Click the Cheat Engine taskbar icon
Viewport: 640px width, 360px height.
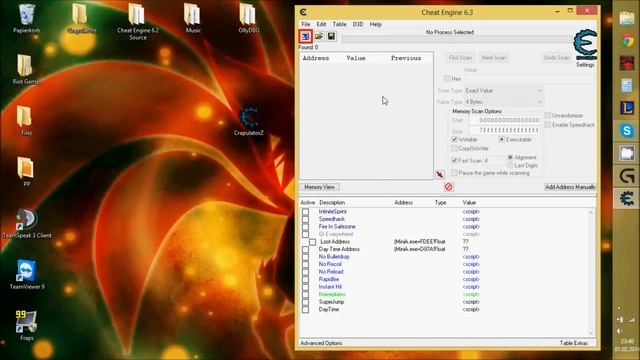coord(627,199)
